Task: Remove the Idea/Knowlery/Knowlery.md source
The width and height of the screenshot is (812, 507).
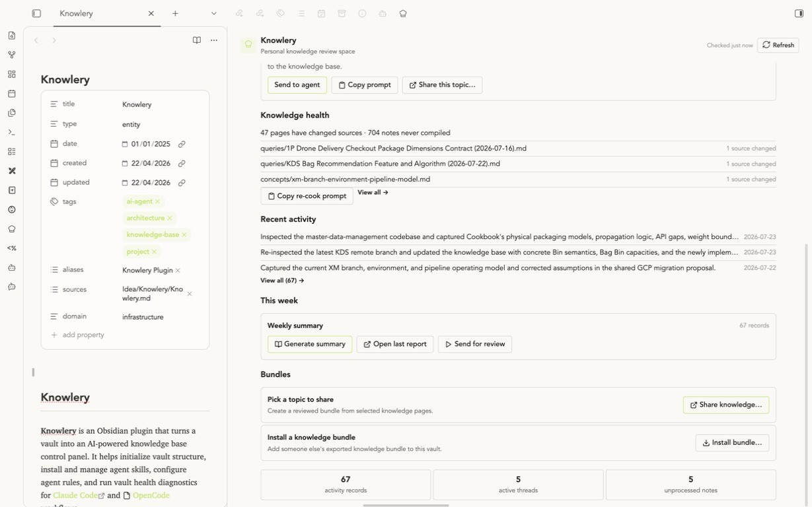Action: point(190,294)
